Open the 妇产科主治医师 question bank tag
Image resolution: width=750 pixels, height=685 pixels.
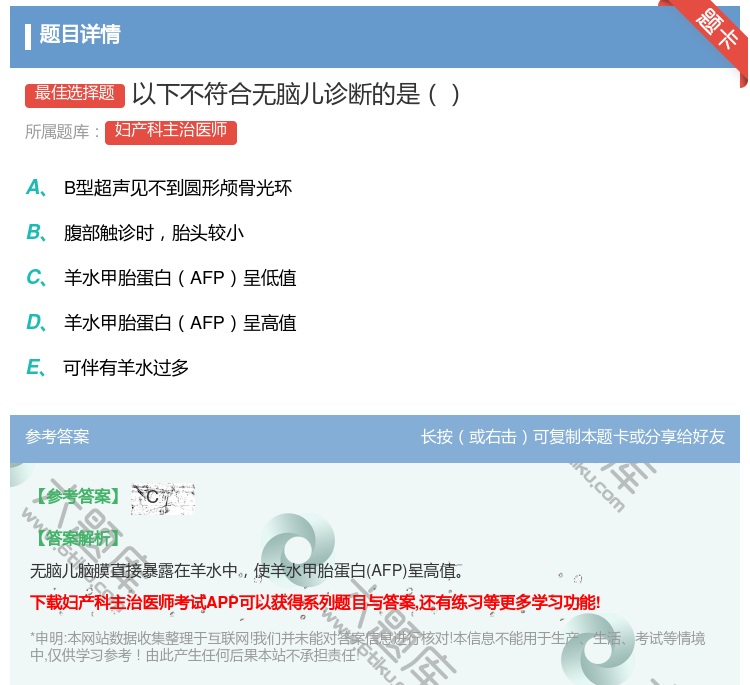pos(171,132)
